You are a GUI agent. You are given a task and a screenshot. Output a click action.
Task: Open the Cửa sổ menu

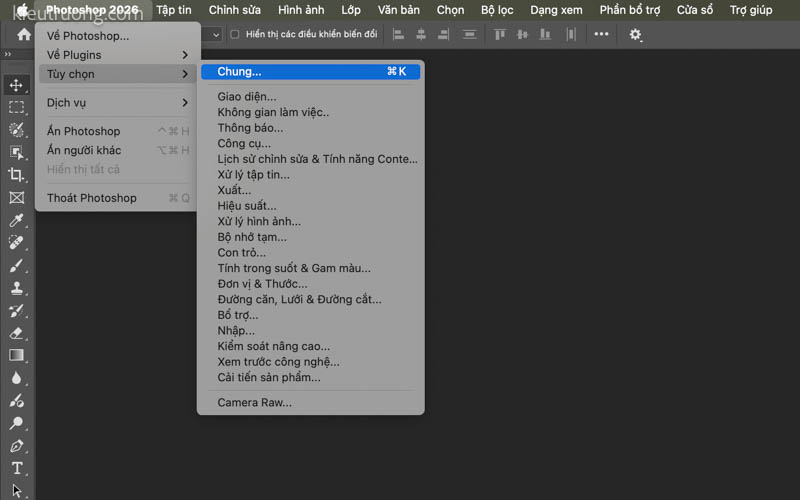(x=695, y=10)
